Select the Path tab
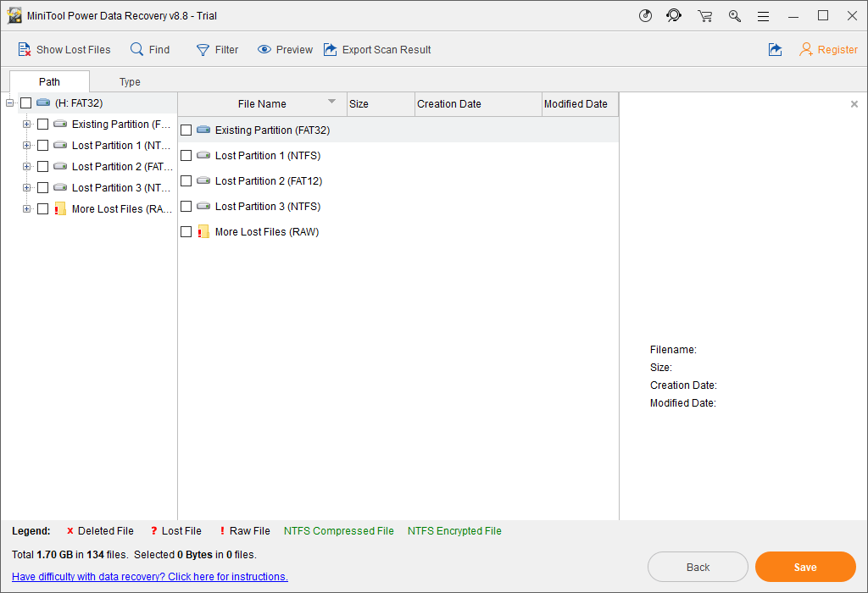This screenshot has height=593, width=868. (x=49, y=82)
